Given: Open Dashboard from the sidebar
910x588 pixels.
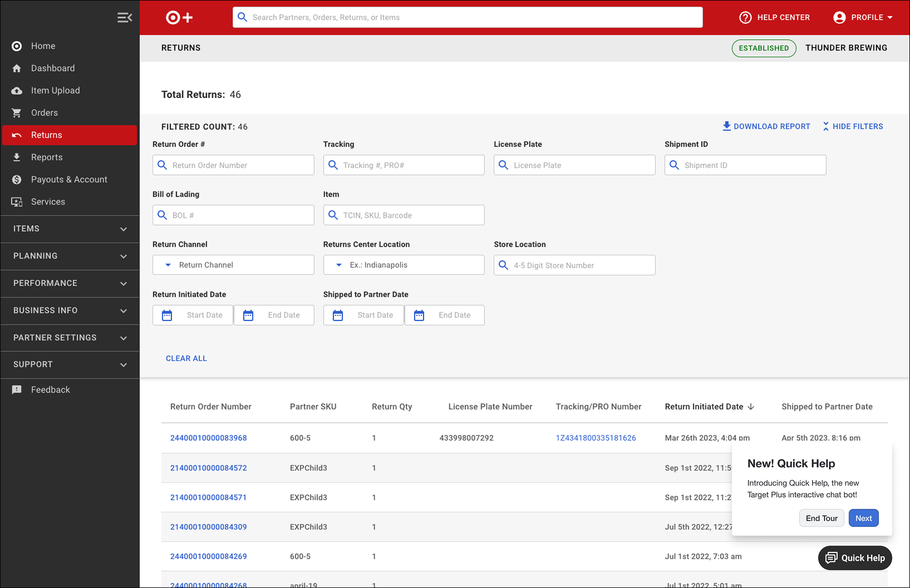Looking at the screenshot, I should coord(70,68).
